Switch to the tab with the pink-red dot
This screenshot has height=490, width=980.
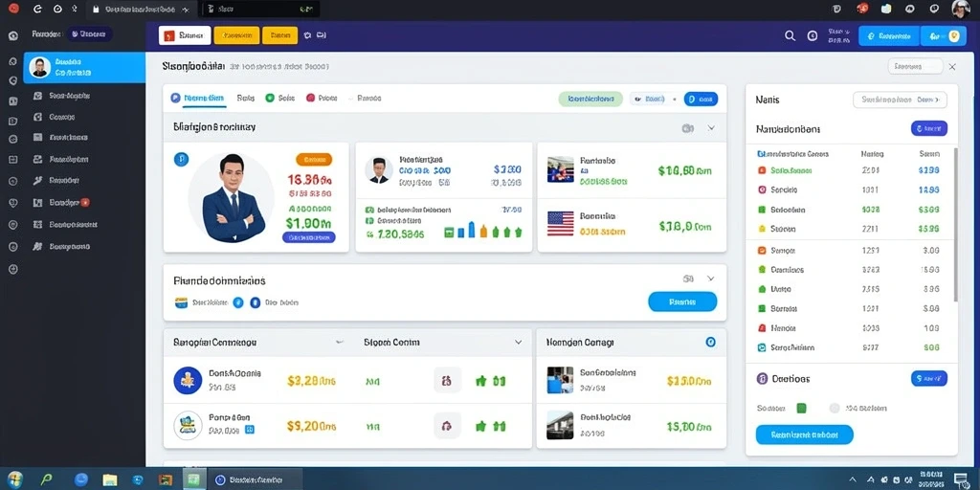pos(322,99)
